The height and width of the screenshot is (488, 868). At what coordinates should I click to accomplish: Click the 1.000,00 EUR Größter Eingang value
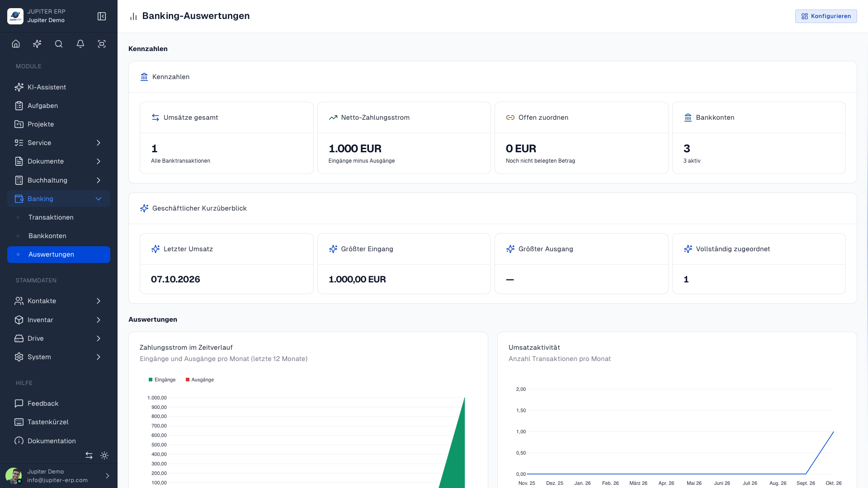pyautogui.click(x=357, y=279)
